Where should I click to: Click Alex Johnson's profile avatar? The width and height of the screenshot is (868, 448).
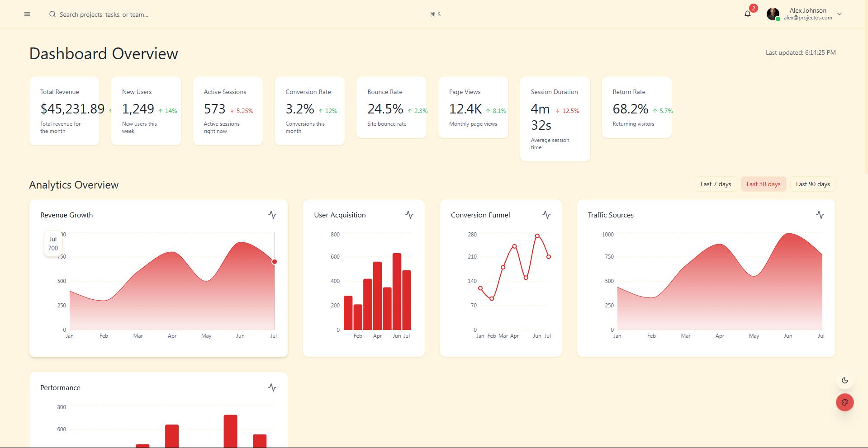[773, 14]
